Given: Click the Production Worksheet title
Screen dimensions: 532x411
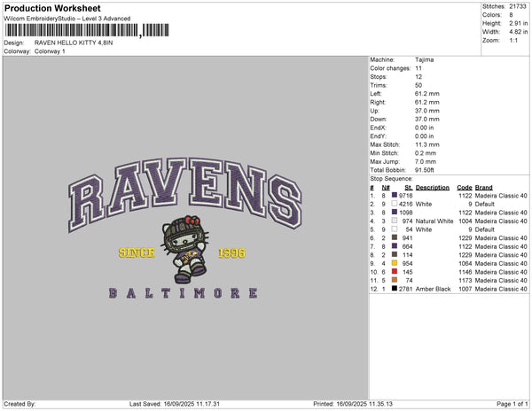Looking at the screenshot, I should pyautogui.click(x=52, y=8).
